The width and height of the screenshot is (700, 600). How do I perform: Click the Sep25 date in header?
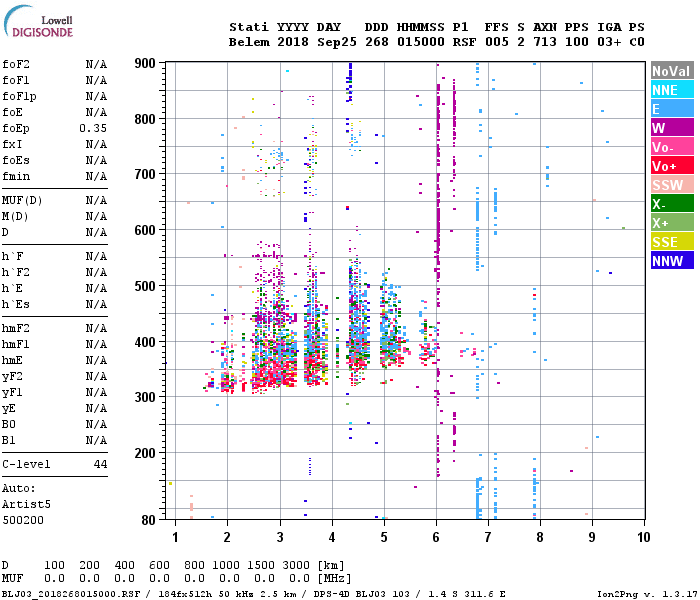(337, 42)
